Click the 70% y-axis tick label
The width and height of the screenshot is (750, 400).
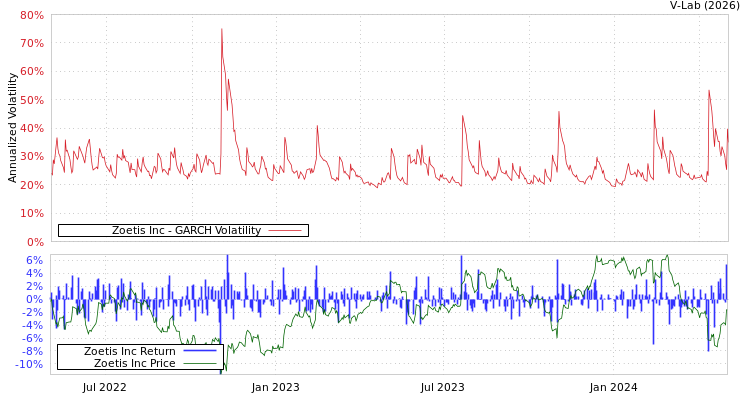pos(31,44)
